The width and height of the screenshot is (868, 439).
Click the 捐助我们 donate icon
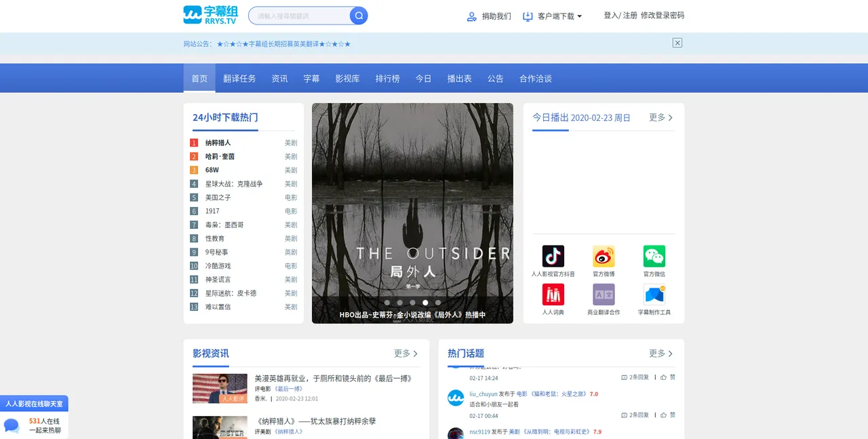472,16
